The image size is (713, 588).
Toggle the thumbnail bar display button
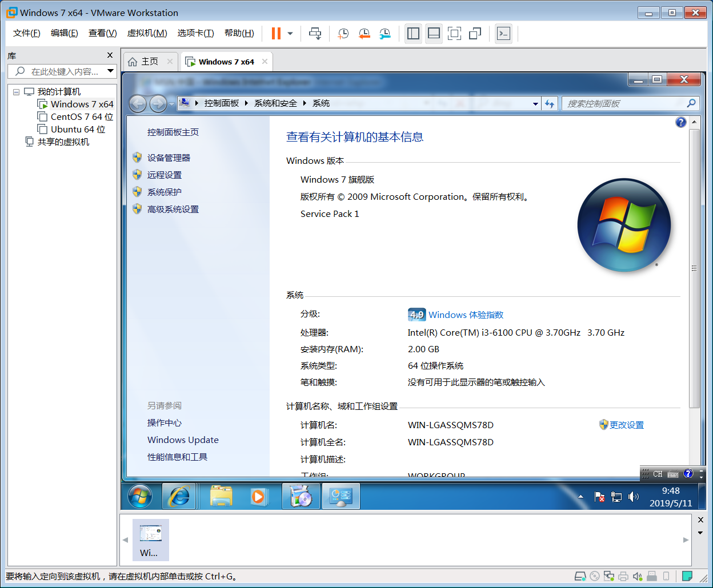click(x=434, y=34)
